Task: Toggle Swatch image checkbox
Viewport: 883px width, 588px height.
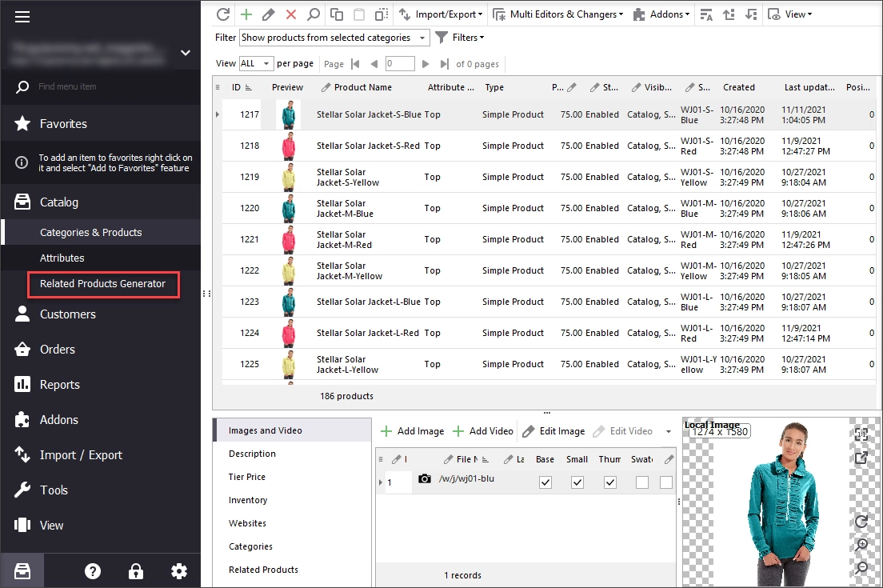Action: click(x=642, y=482)
